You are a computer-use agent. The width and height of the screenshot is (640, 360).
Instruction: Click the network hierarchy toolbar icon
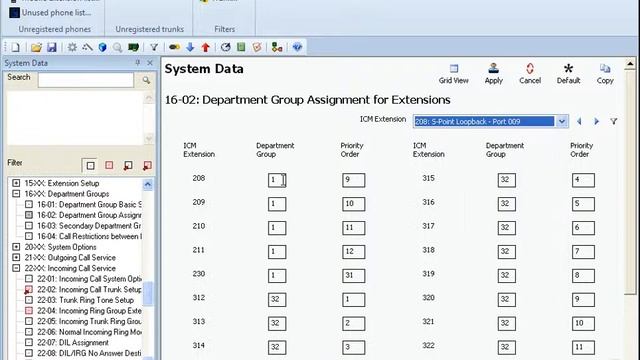[277, 47]
